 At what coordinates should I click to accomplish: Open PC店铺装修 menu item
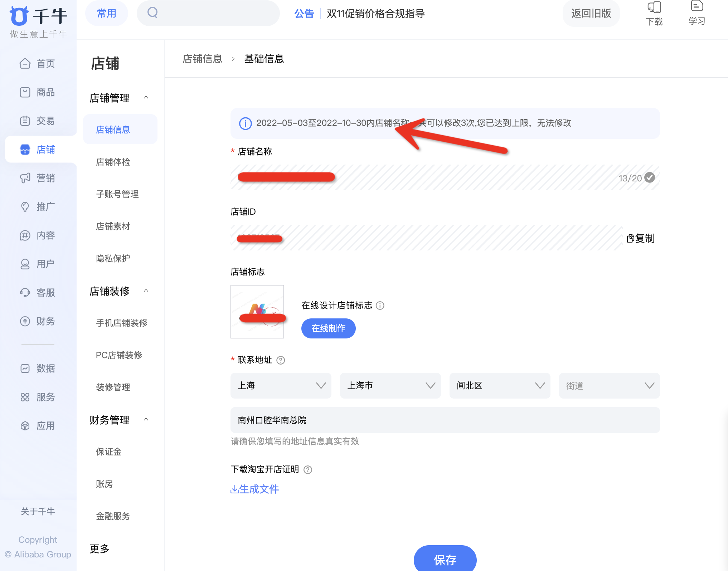[119, 355]
